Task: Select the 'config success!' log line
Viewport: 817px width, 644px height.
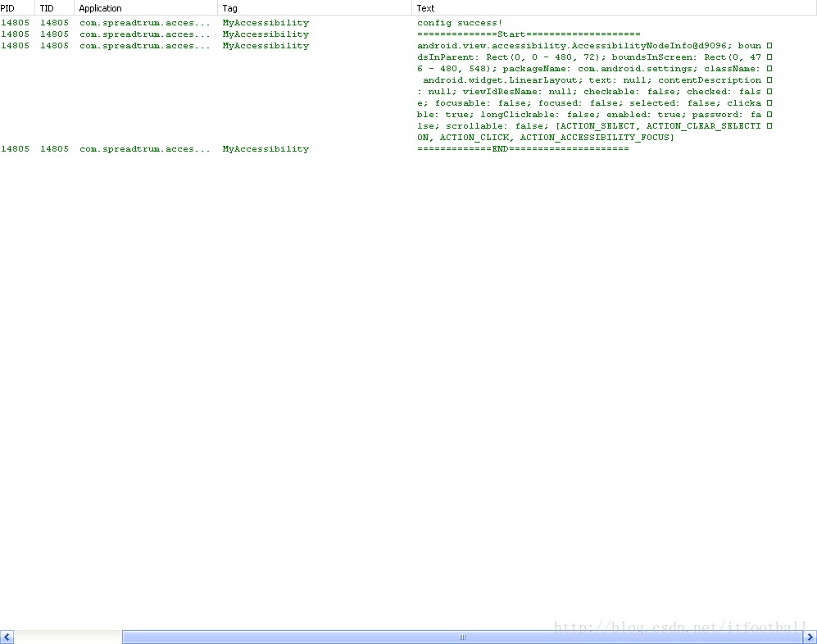Action: point(460,23)
